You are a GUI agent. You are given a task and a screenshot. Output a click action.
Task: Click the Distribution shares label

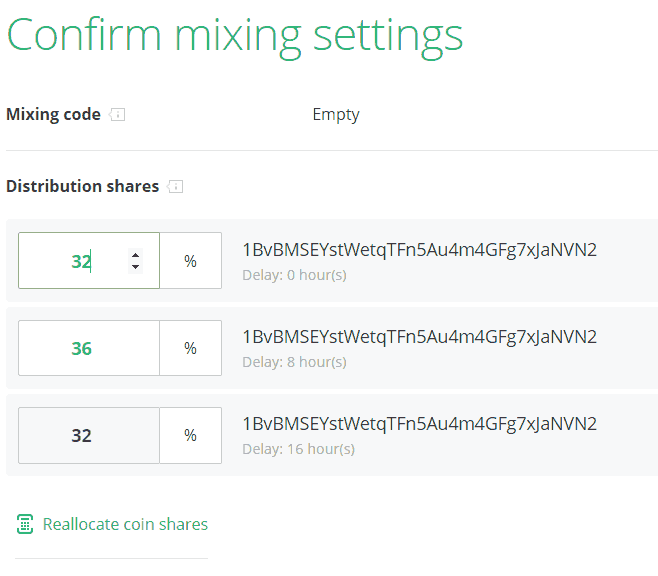82,187
